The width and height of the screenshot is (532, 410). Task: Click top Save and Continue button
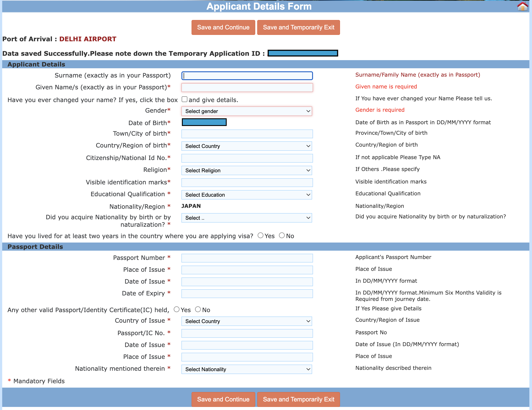[x=223, y=27]
